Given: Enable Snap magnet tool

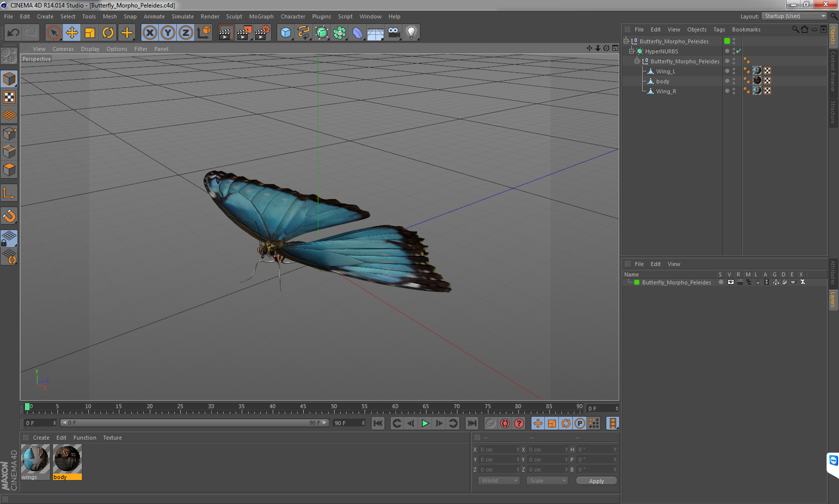Looking at the screenshot, I should [x=9, y=216].
